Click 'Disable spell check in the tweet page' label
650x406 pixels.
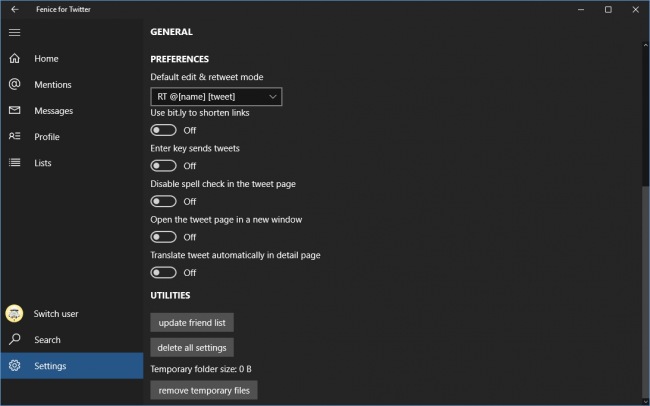tap(223, 184)
